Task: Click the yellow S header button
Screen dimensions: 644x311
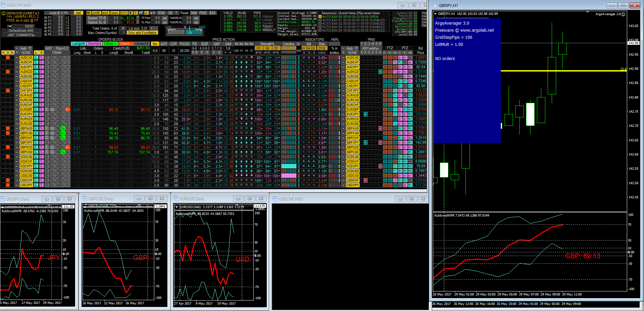Action: [41, 53]
